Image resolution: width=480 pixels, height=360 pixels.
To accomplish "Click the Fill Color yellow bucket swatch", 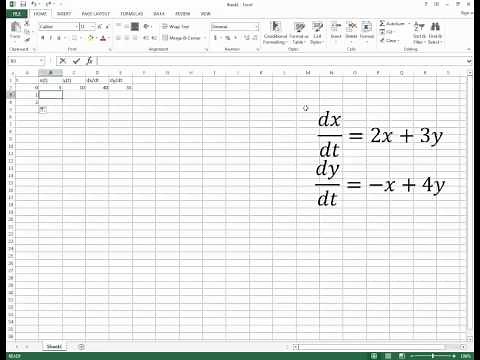I will (x=90, y=38).
